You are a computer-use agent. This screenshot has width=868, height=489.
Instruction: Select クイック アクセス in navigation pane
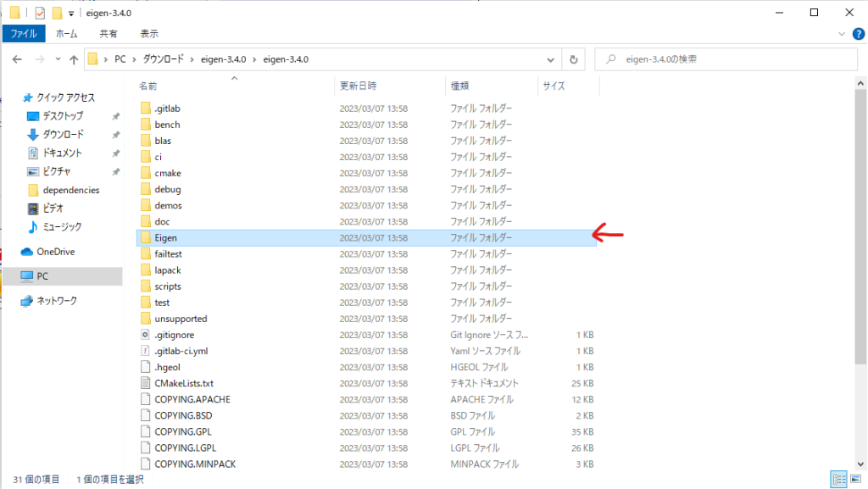click(65, 97)
